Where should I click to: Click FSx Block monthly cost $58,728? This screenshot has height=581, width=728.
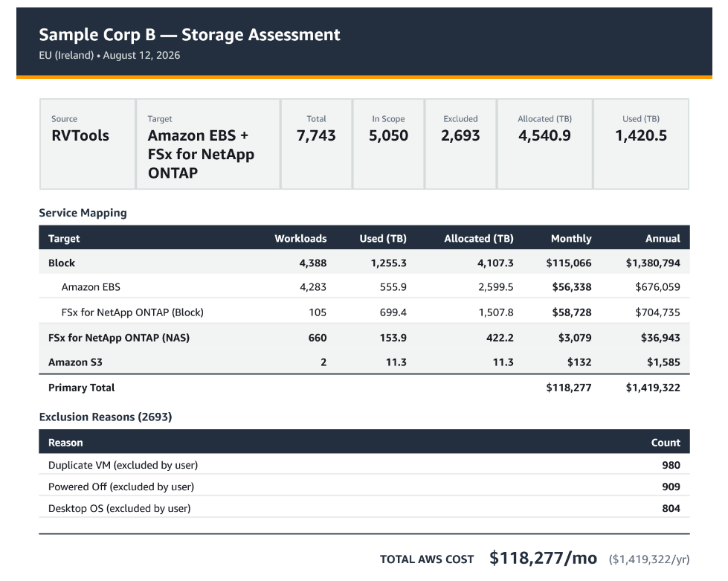[x=572, y=312]
